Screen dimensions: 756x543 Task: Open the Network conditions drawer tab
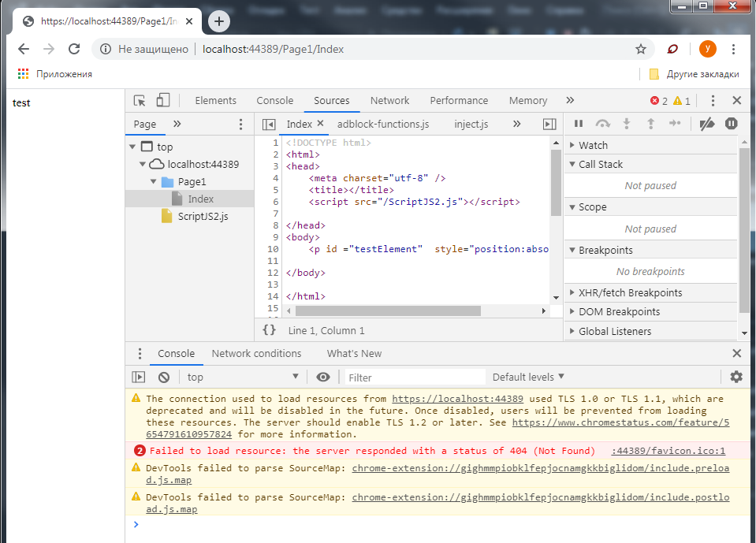(x=256, y=353)
